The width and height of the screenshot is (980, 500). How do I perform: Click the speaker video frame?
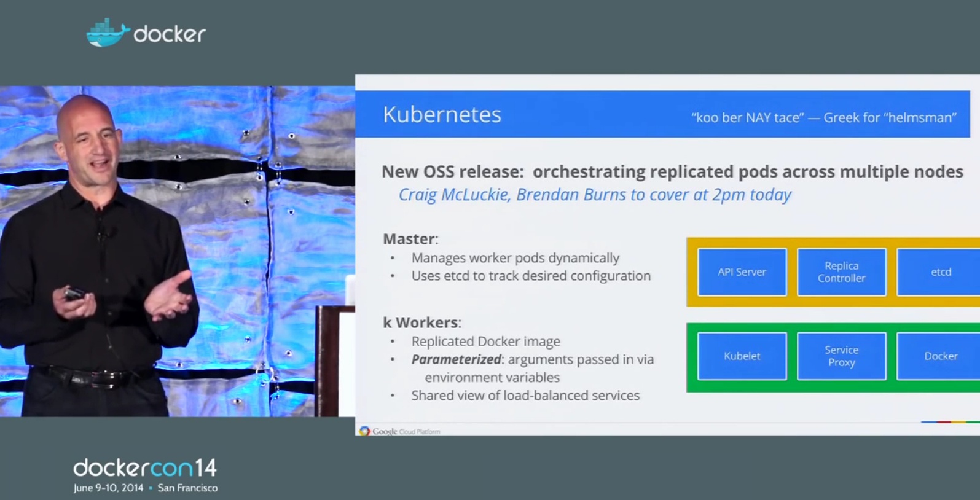(x=178, y=251)
